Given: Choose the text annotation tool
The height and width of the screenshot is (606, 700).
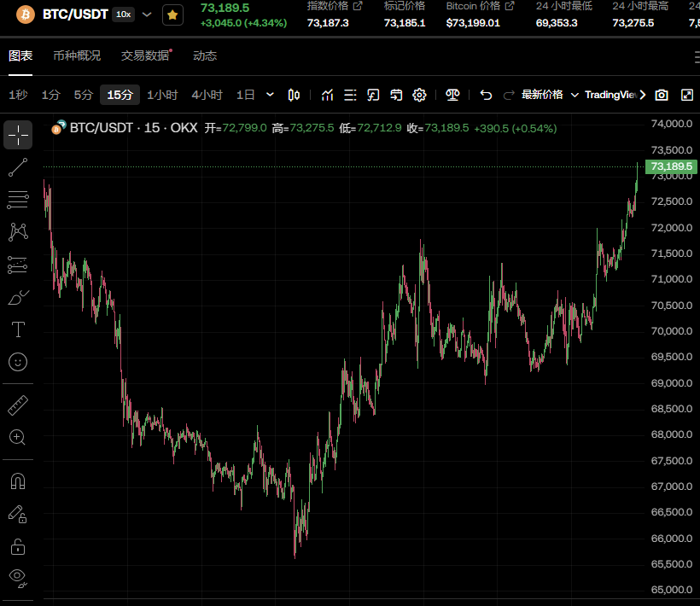Looking at the screenshot, I should 18,329.
